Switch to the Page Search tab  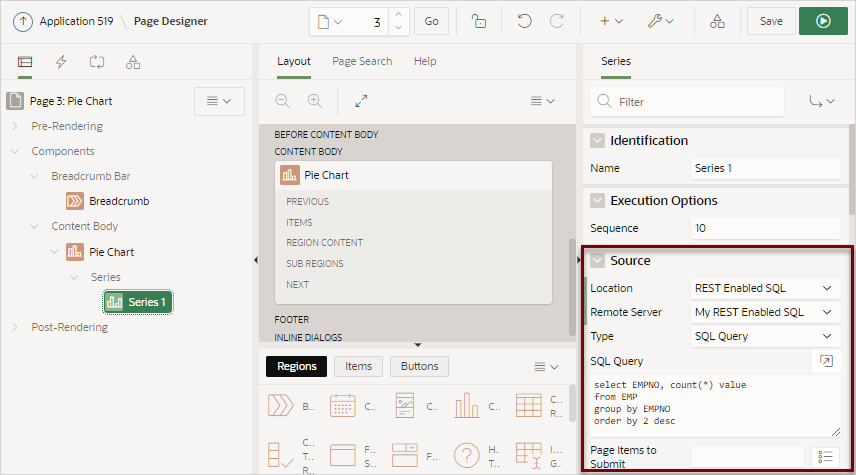pos(362,61)
